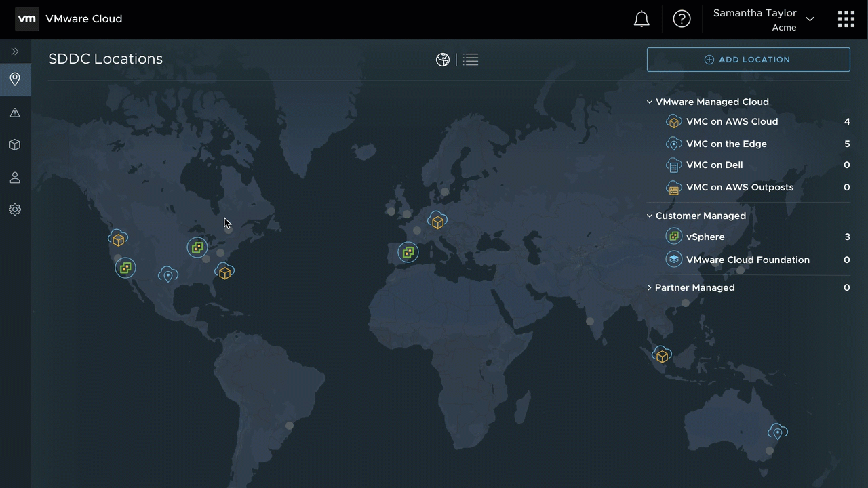Viewport: 868px width, 488px height.
Task: Open the help question mark icon
Action: tap(682, 19)
